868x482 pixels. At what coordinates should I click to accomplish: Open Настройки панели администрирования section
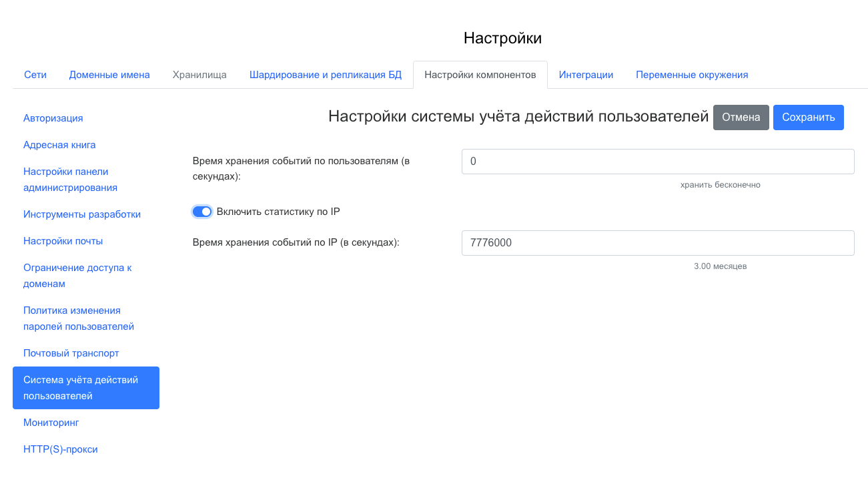point(70,180)
